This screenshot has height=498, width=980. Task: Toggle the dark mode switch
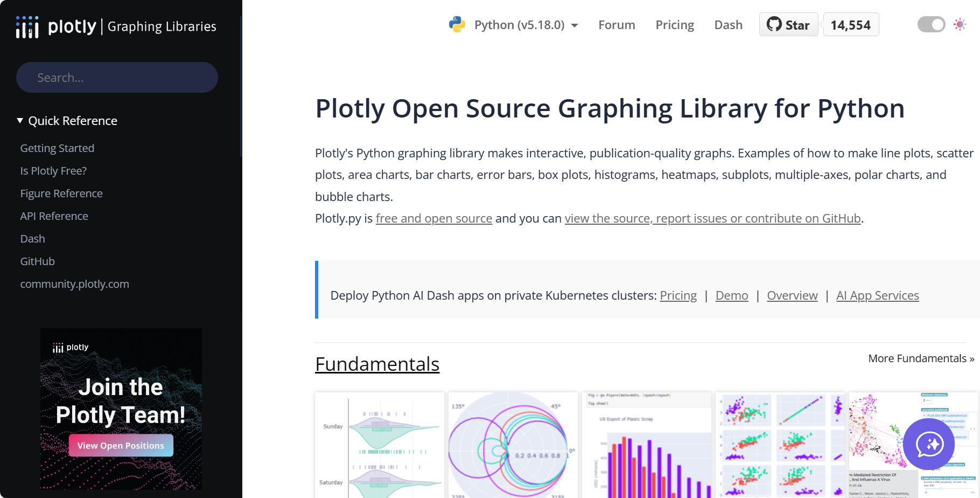[931, 24]
